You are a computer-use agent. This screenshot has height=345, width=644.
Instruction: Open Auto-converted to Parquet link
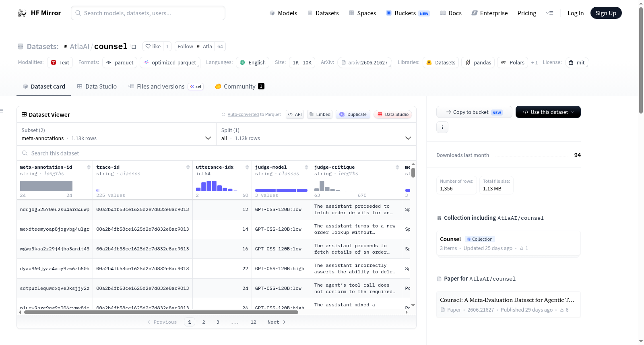(x=254, y=114)
